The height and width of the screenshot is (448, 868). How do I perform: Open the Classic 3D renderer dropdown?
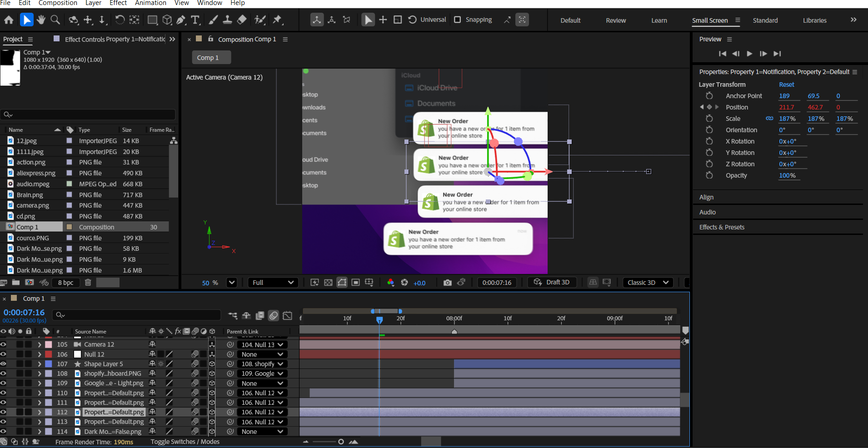point(648,283)
